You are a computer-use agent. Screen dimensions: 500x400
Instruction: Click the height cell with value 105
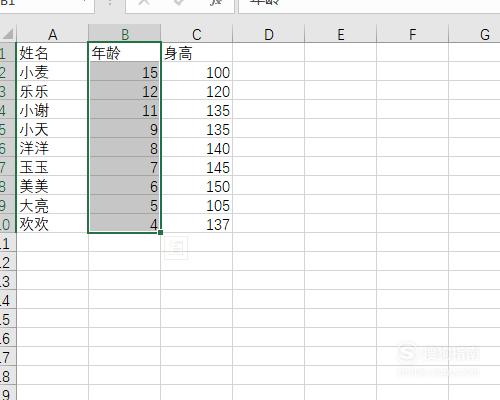[x=197, y=205]
